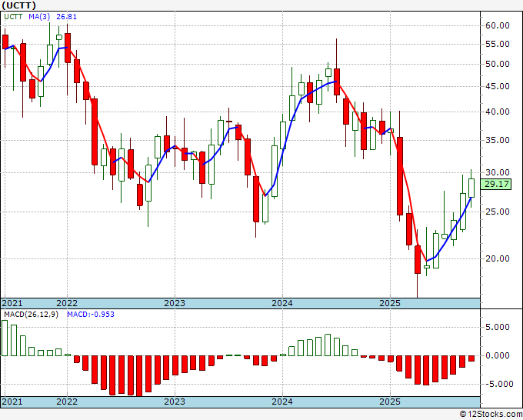This screenshot has height=420, width=523.
Task: Click the MA(3) indicator label
Action: 39,17
